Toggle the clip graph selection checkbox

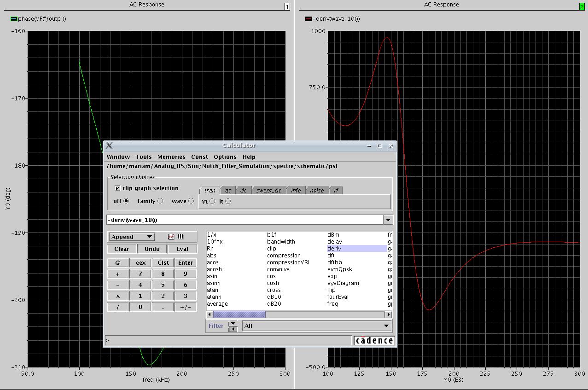(117, 188)
